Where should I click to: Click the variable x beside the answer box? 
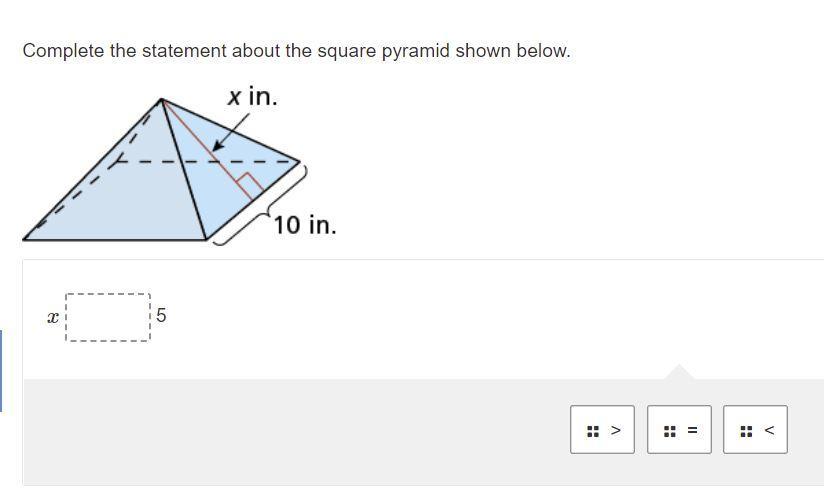click(53, 317)
